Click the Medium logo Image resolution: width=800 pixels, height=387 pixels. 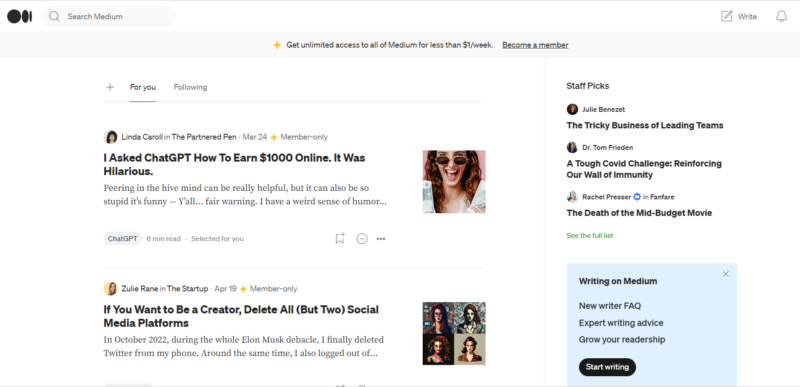point(19,16)
